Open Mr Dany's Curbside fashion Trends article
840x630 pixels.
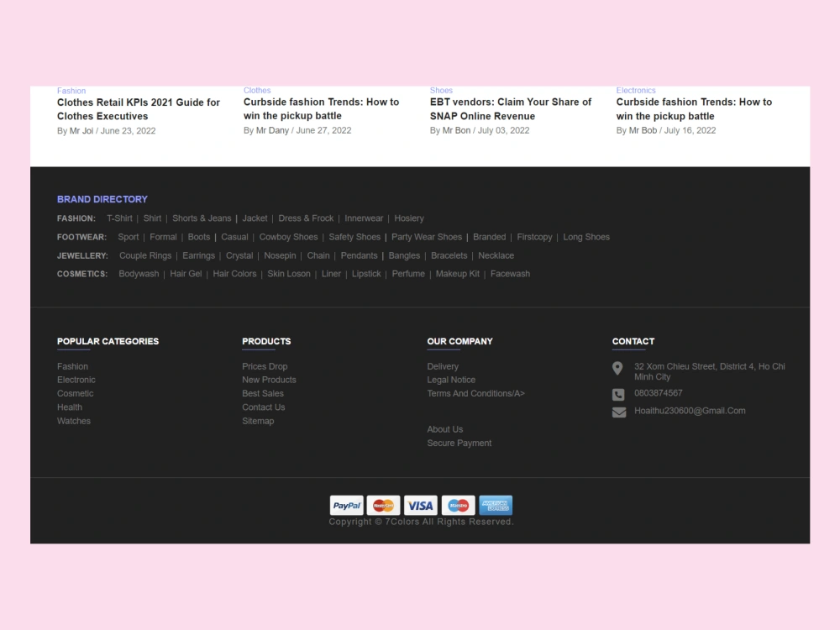(x=322, y=108)
